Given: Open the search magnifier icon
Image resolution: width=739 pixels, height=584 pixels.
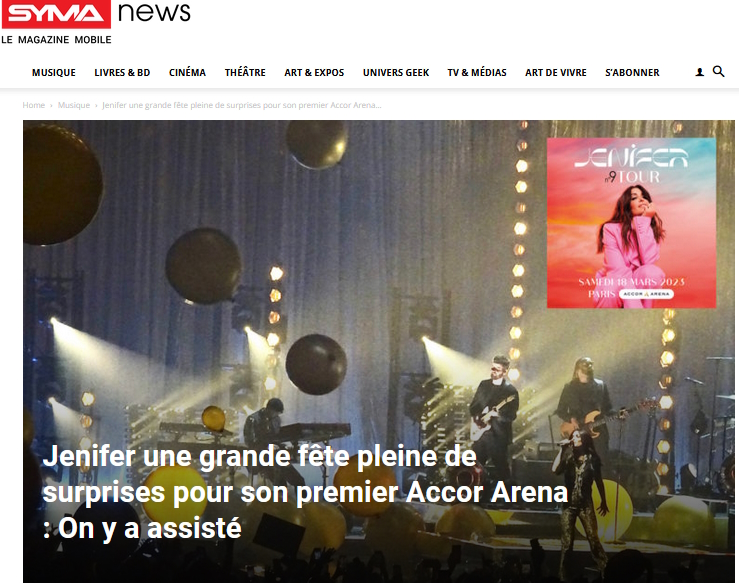Looking at the screenshot, I should 718,72.
